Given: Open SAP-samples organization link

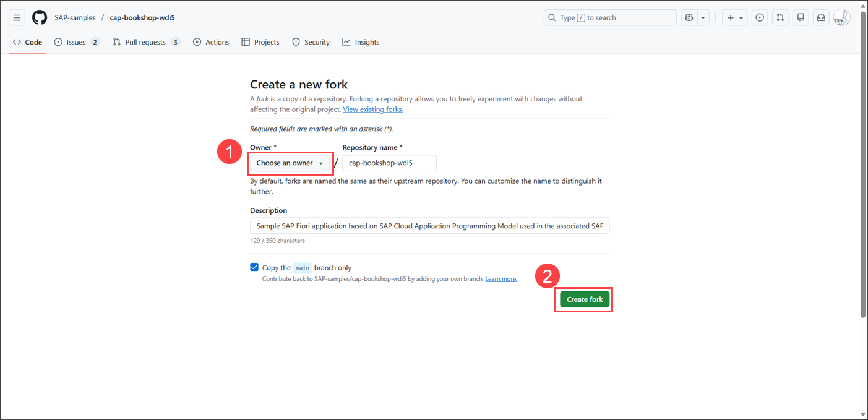Looking at the screenshot, I should pos(75,18).
